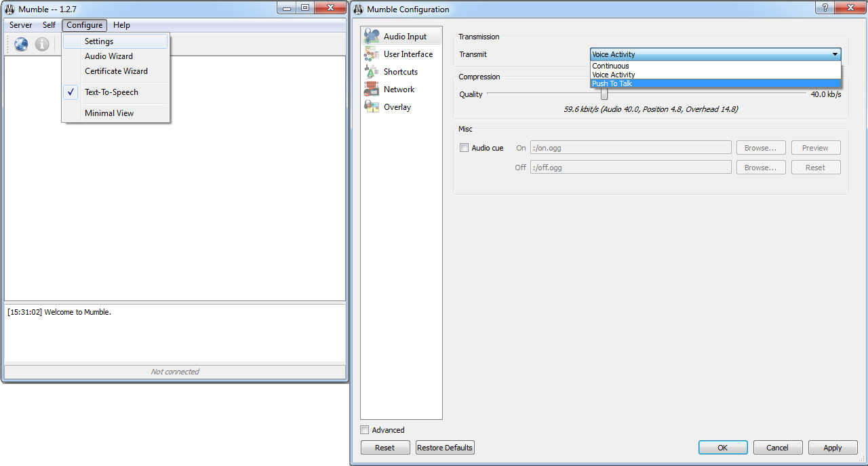
Task: Select the Shortcuts settings icon
Action: [x=372, y=72]
